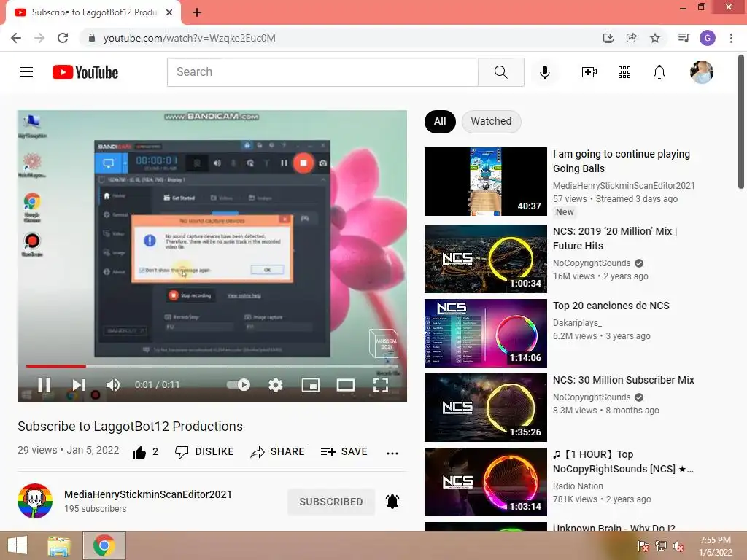Open Chrome profile G avatar
The width and height of the screenshot is (747, 560).
[x=707, y=38]
